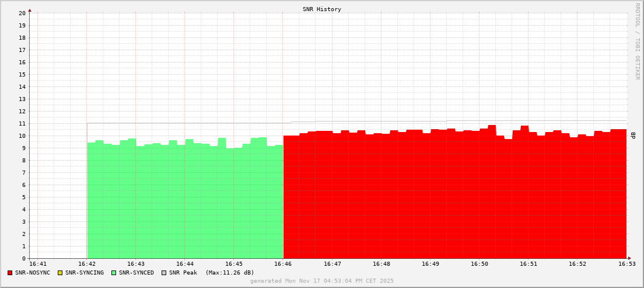The height and width of the screenshot is (288, 644).
Task: Click the green SNR-SYNCED legend swatch
Action: coord(114,273)
